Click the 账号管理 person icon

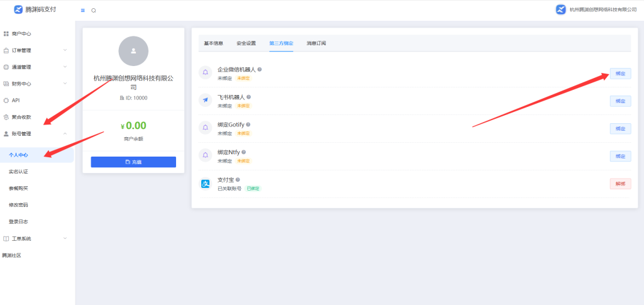tap(6, 133)
